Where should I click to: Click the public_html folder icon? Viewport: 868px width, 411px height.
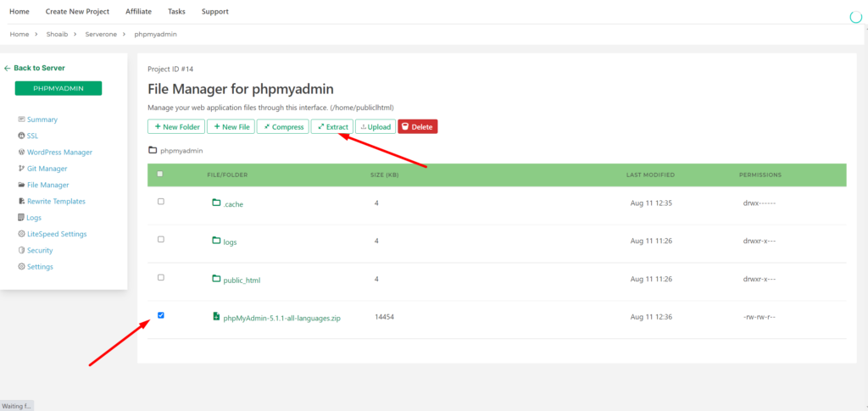[216, 279]
